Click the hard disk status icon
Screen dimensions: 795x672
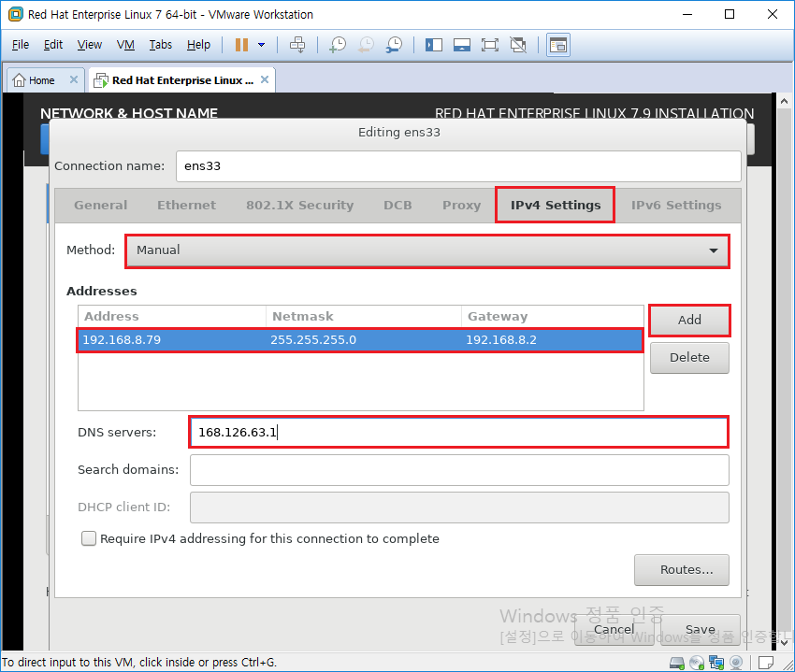pyautogui.click(x=677, y=663)
